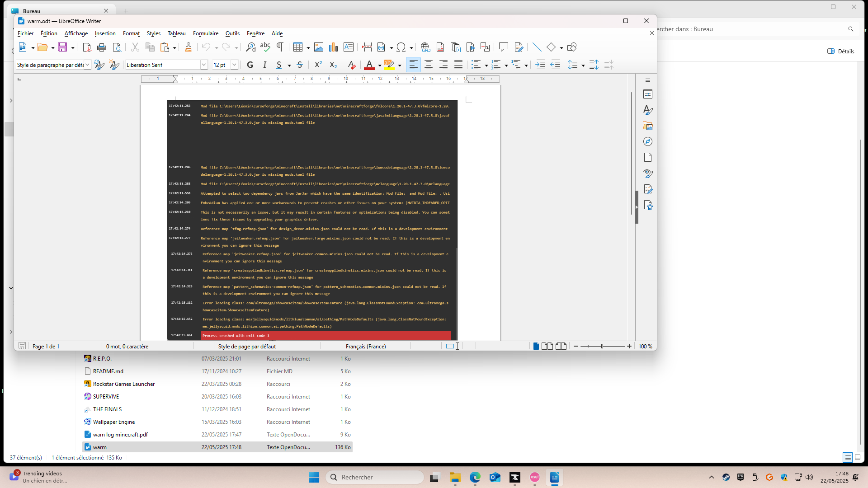
Task: Insert a hyperlink
Action: pos(425,47)
